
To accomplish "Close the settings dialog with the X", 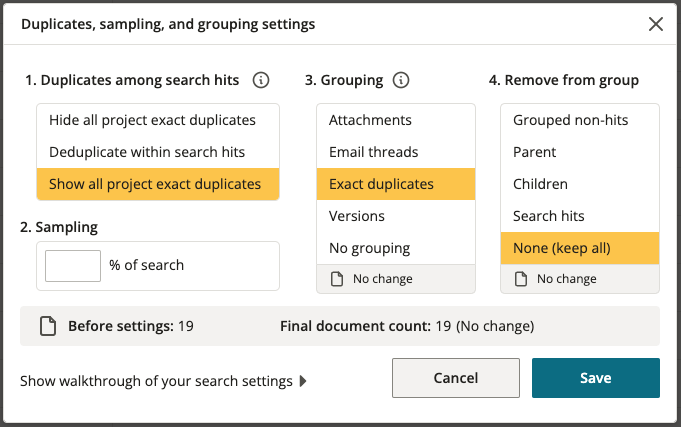I will coord(656,24).
